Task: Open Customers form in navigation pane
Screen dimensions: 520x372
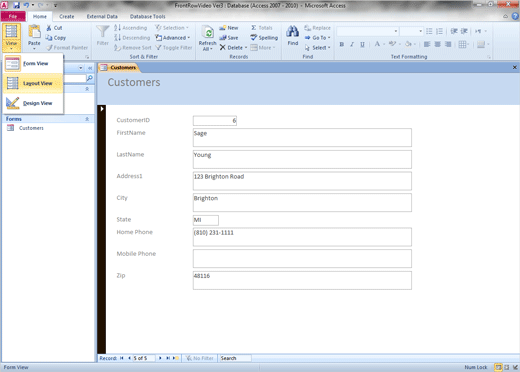Action: tap(31, 128)
